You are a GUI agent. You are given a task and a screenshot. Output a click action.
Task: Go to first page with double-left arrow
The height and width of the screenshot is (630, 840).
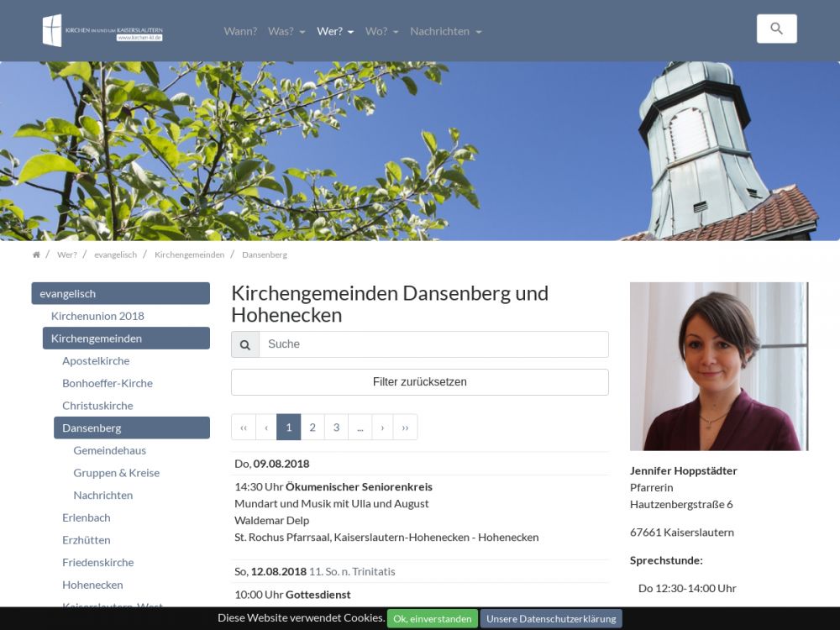pyautogui.click(x=244, y=428)
